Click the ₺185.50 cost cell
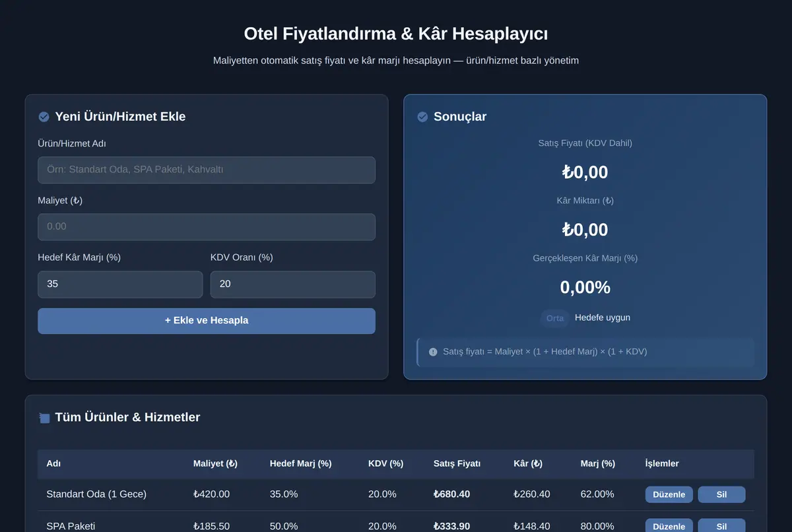 [x=212, y=526]
